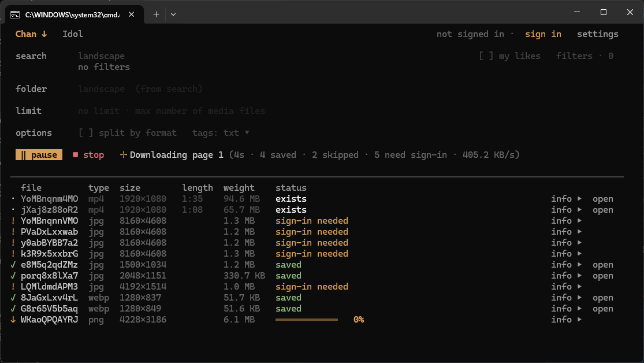Open the porq8x8lXa7 file
This screenshot has width=644, height=363.
(602, 276)
